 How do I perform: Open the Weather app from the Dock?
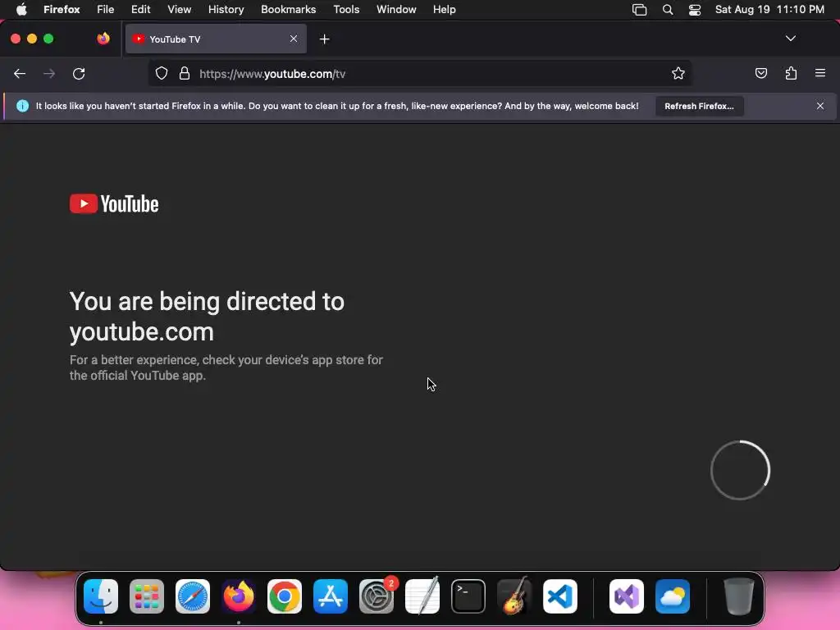click(x=673, y=596)
